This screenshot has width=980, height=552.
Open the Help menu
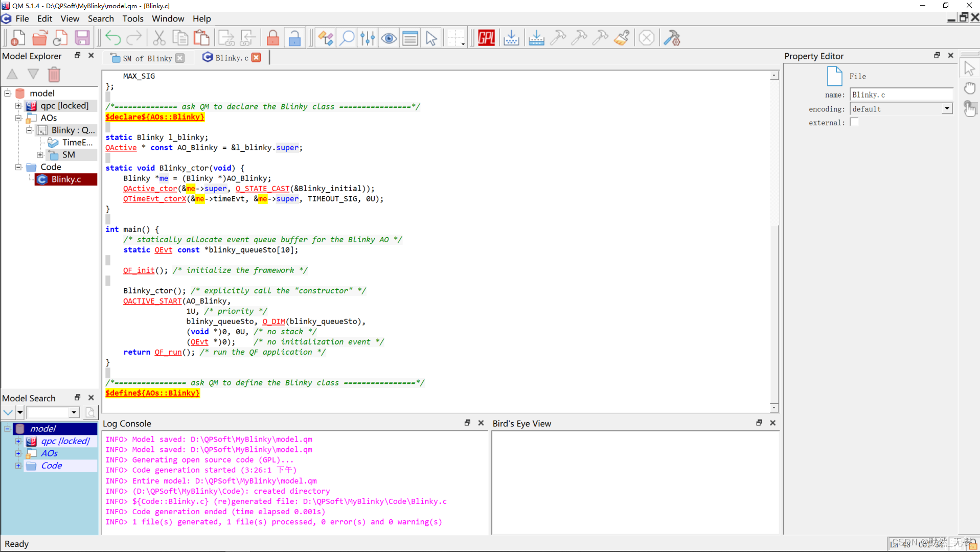click(x=201, y=18)
